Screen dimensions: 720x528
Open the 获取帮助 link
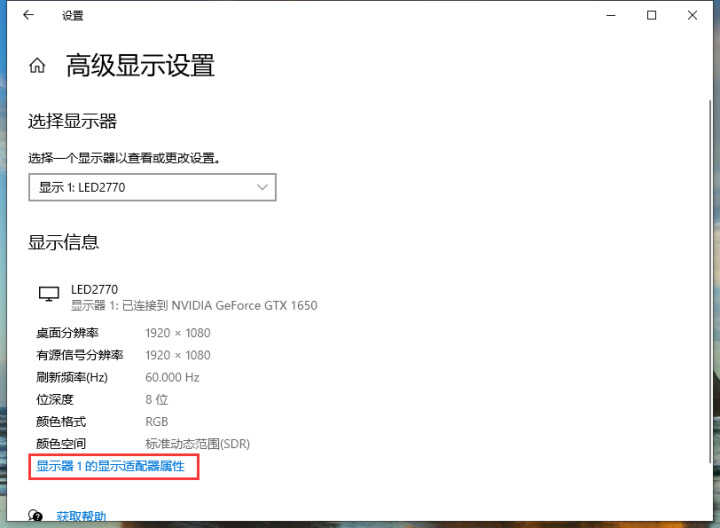(81, 516)
